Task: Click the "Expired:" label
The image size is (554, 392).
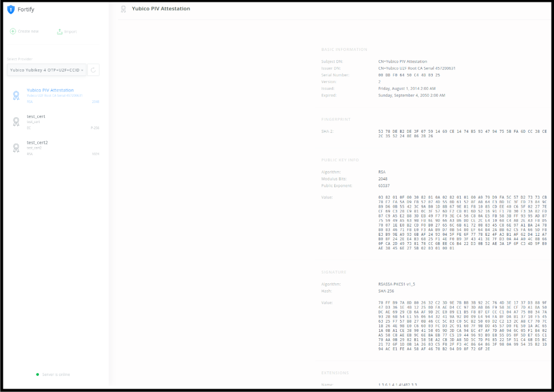Action: (x=329, y=95)
